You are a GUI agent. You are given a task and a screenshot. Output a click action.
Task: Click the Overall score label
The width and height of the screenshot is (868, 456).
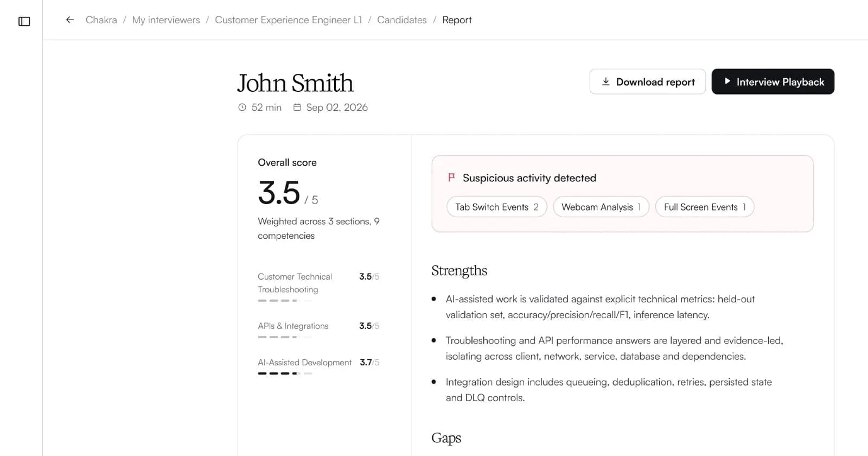pyautogui.click(x=288, y=162)
